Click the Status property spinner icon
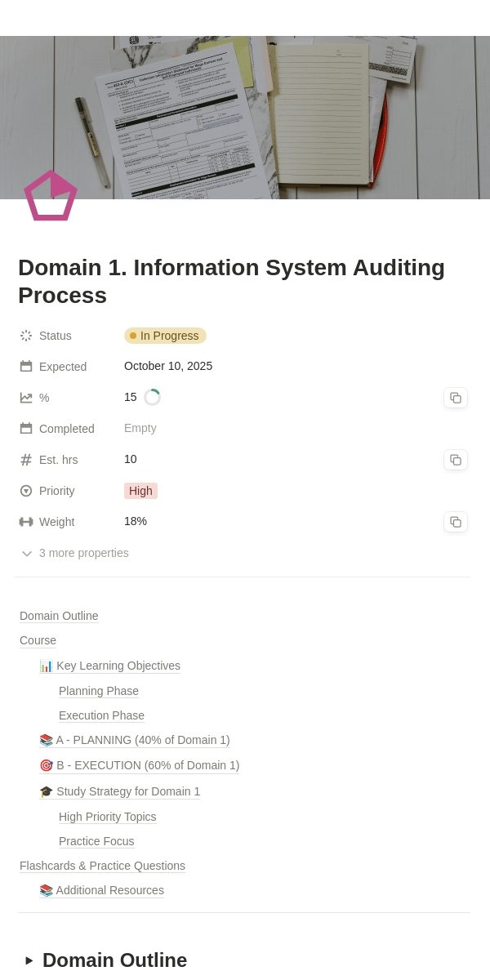This screenshot has height=980, width=490. click(x=26, y=336)
